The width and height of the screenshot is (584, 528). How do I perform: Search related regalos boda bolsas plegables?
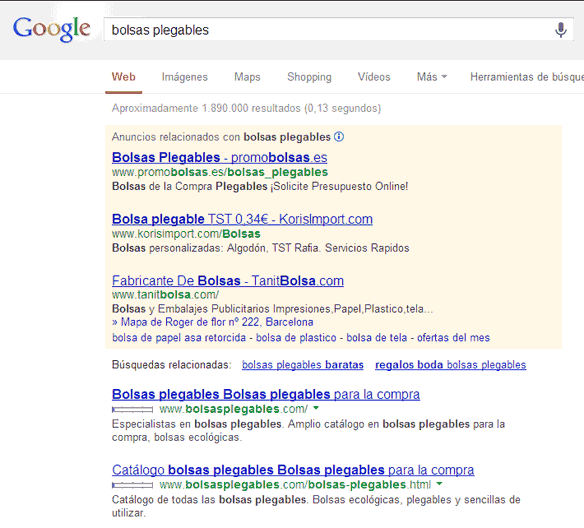tap(451, 365)
